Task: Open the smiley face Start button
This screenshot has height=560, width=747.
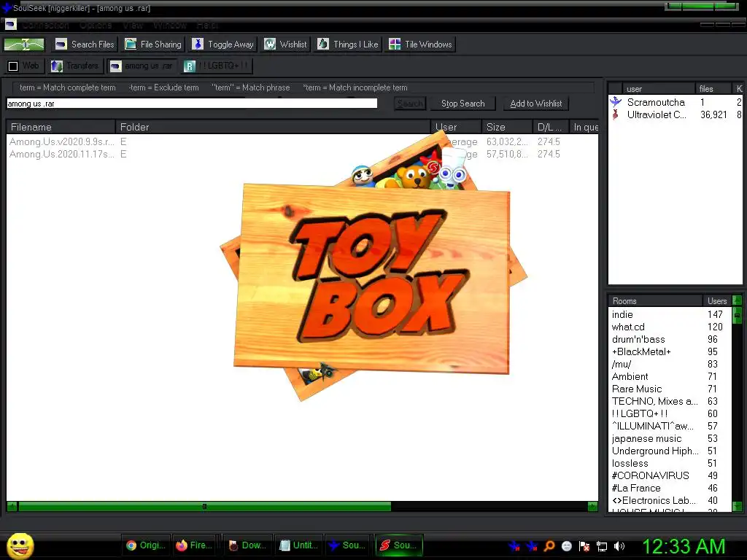Action: (20, 545)
